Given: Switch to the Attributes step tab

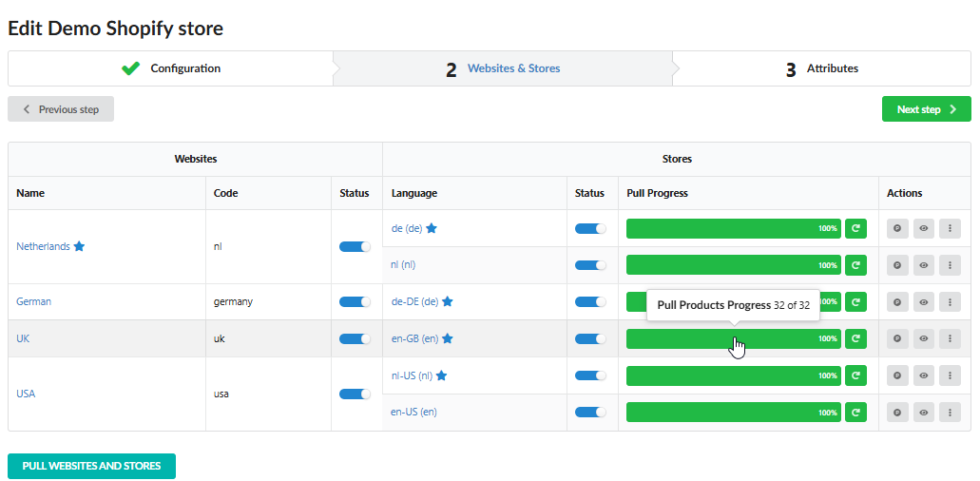Looking at the screenshot, I should click(x=821, y=68).
